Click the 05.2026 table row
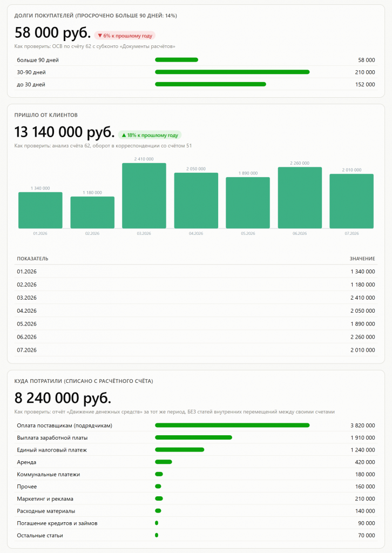This screenshot has height=553, width=392. (196, 324)
